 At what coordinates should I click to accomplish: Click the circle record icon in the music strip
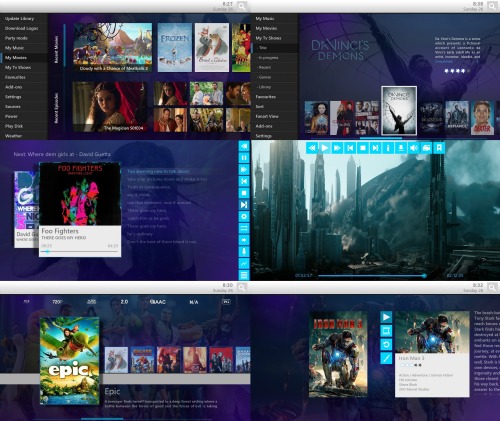[244, 216]
